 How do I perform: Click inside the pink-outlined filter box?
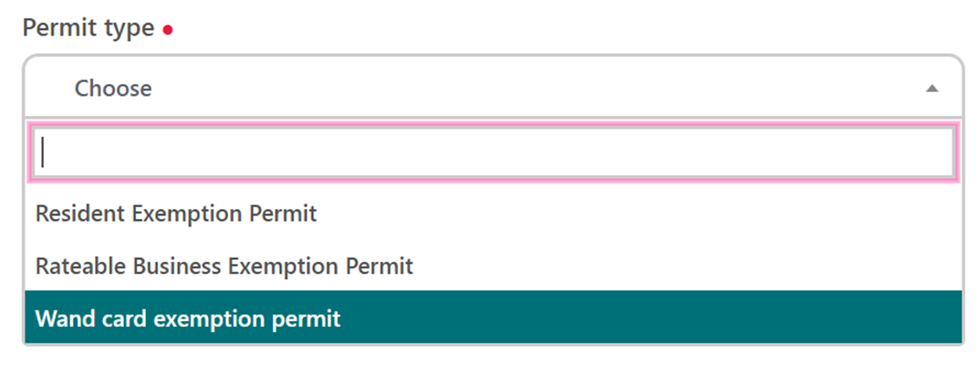493,152
